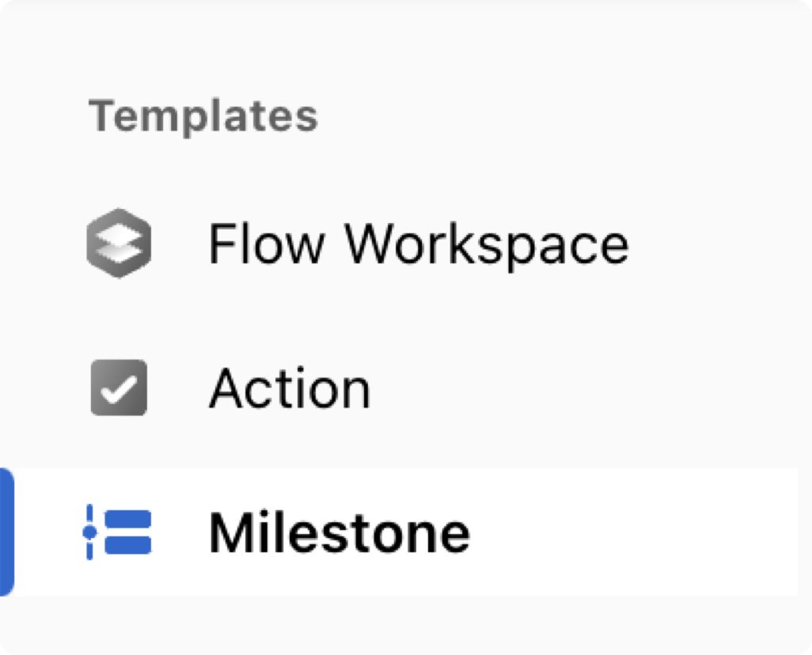Click the upper blue bar of the Milestone icon
The image size is (812, 655).
[x=128, y=519]
